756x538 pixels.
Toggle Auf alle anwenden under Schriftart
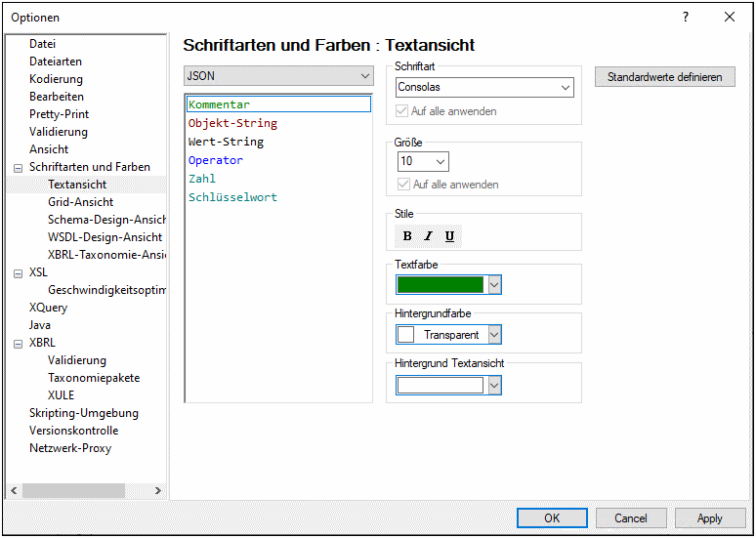tap(402, 111)
